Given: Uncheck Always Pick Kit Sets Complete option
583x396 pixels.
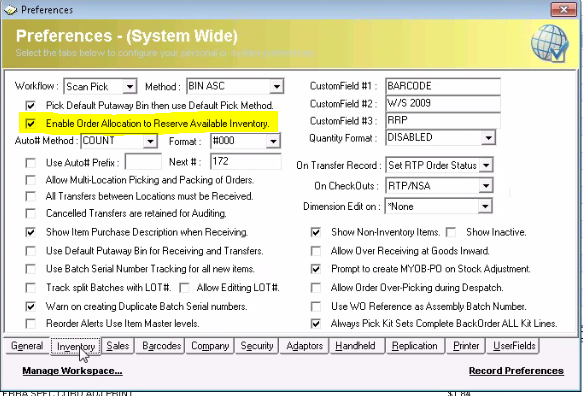Looking at the screenshot, I should click(x=316, y=323).
